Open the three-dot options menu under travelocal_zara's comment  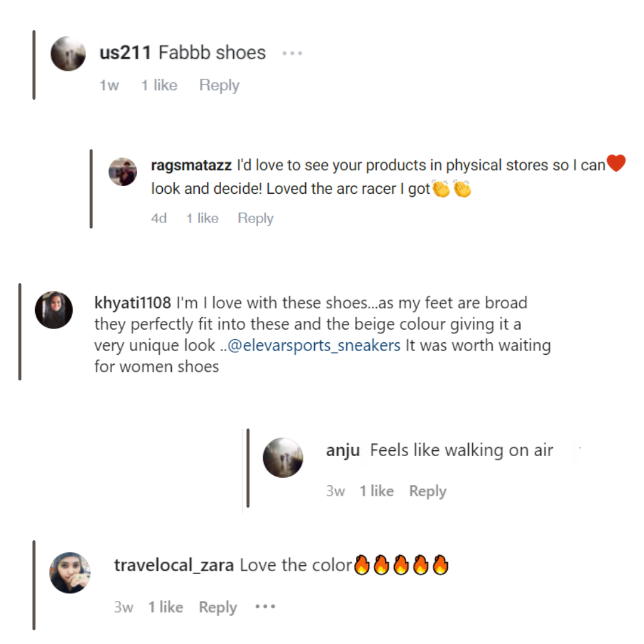(x=265, y=607)
